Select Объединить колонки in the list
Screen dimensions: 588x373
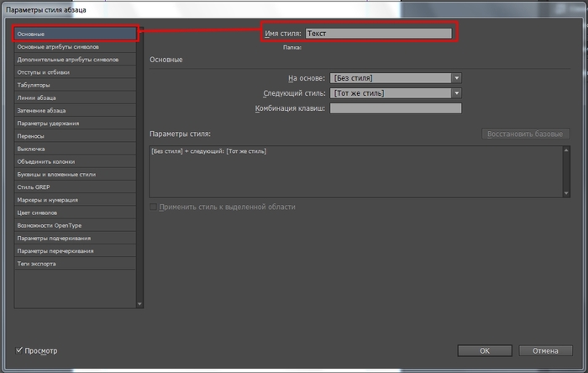(75, 161)
